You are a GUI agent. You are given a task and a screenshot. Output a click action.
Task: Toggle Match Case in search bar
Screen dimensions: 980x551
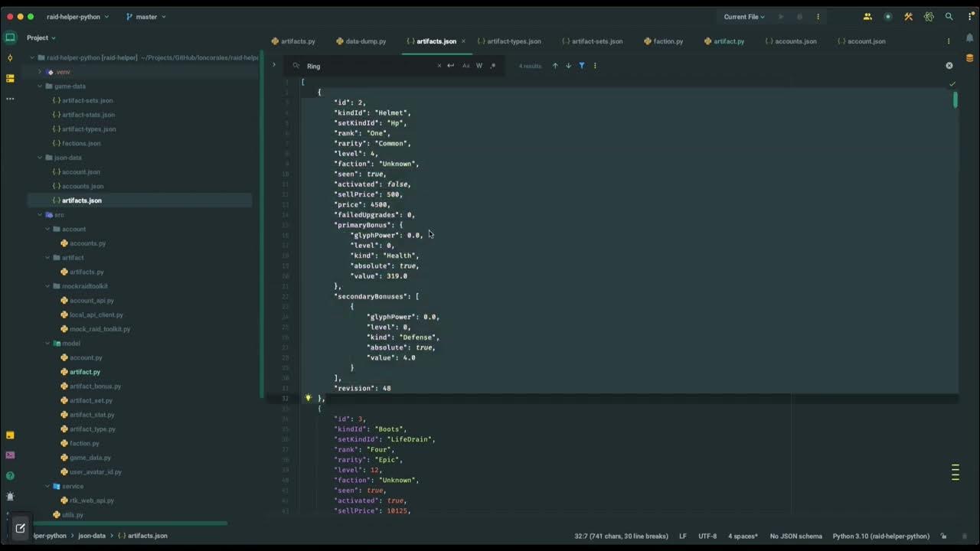(x=465, y=66)
